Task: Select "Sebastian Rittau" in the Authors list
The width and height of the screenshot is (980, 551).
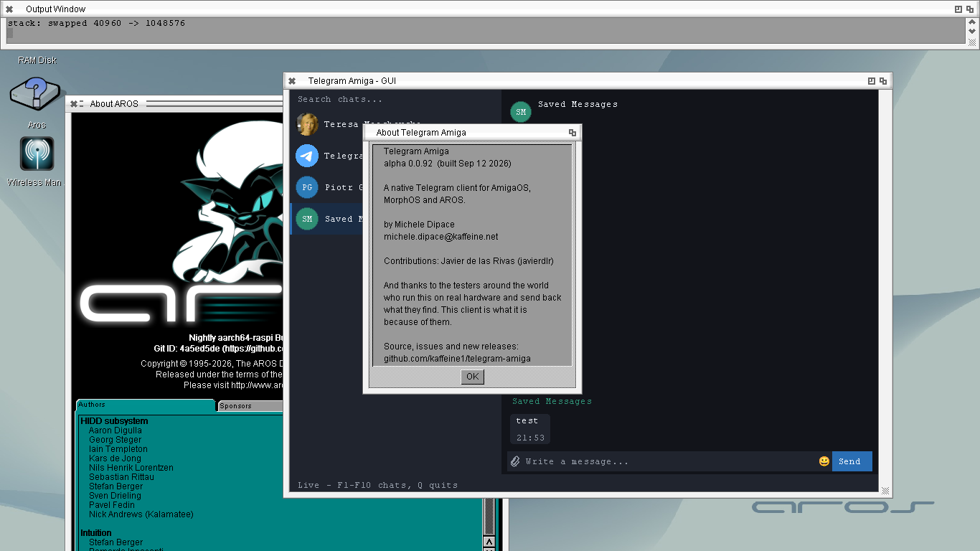Action: click(x=121, y=477)
